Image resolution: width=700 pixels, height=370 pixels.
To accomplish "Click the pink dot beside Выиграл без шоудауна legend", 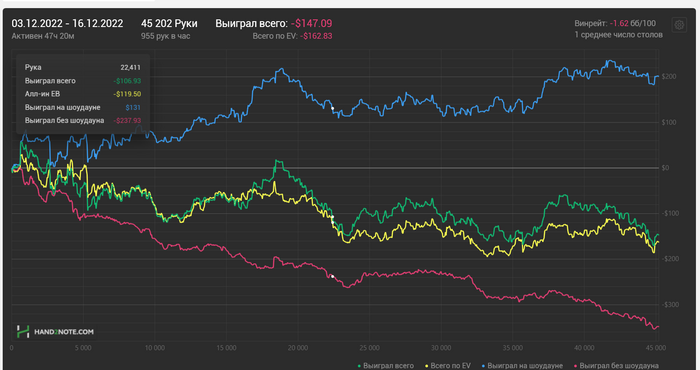I will (575, 366).
